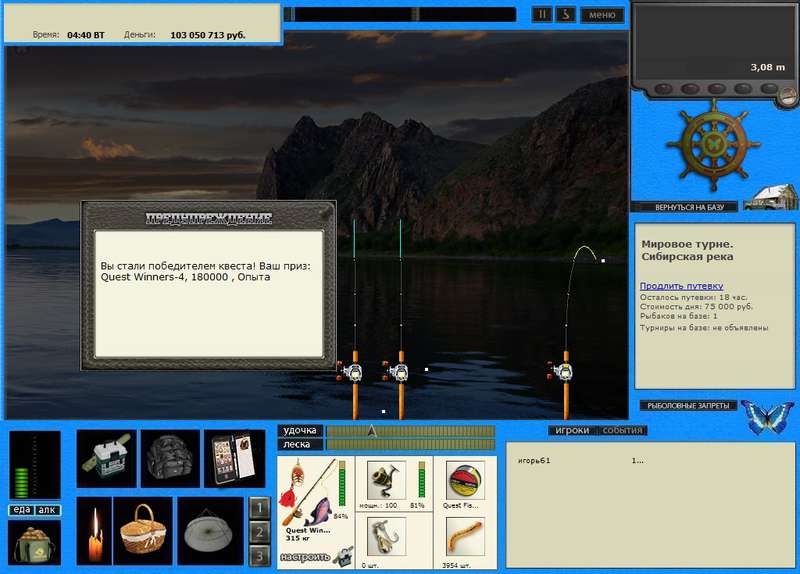Viewport: 800px width, 574px height.
Task: Click the fourth sonar round button
Action: 742,89
